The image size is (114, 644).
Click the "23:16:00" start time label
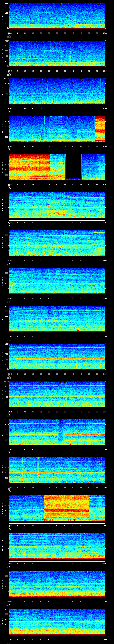9,109
